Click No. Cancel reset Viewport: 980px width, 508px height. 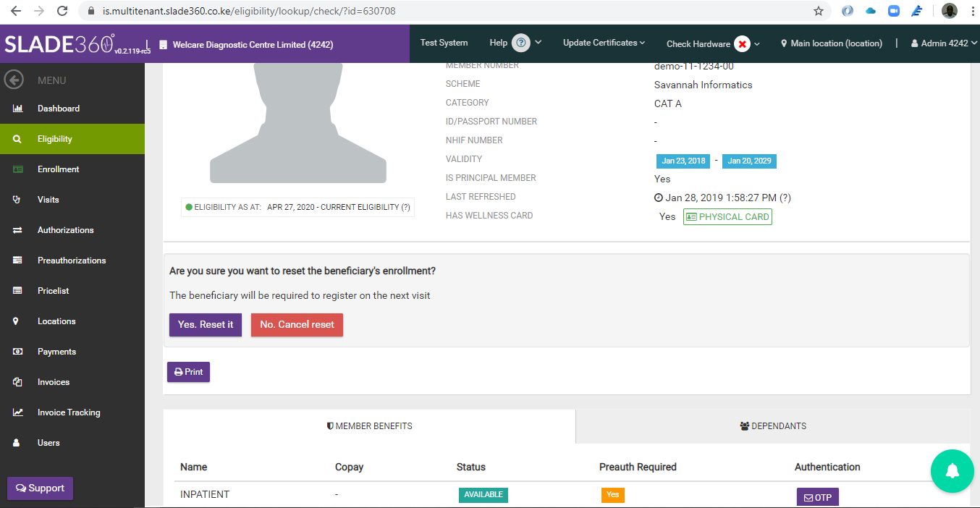pyautogui.click(x=297, y=324)
